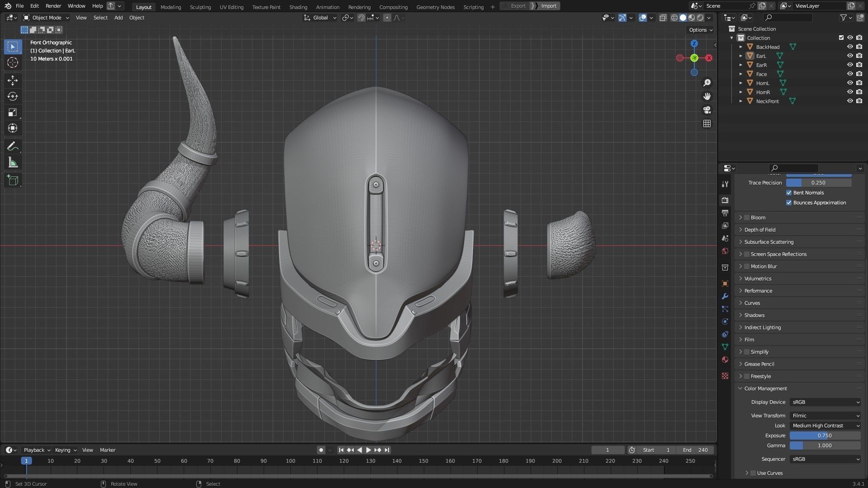This screenshot has width=868, height=488.
Task: Toggle Bounces Approximation checkbox
Action: click(x=789, y=203)
